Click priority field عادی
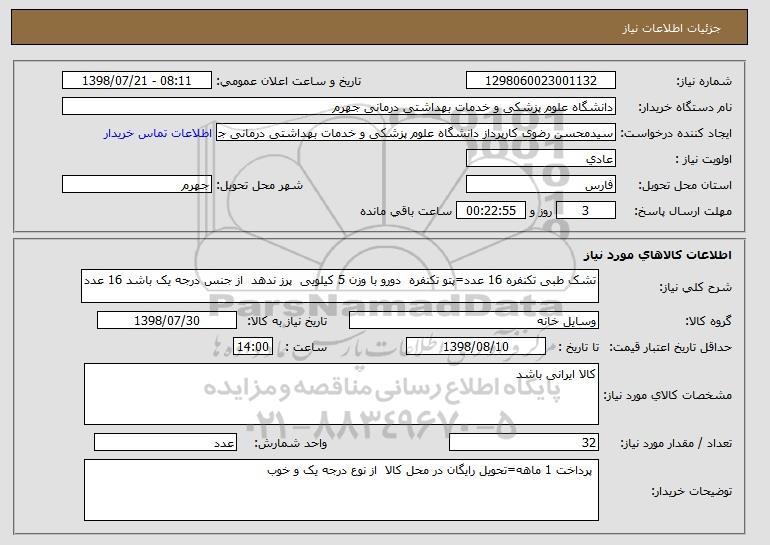 coord(541,159)
